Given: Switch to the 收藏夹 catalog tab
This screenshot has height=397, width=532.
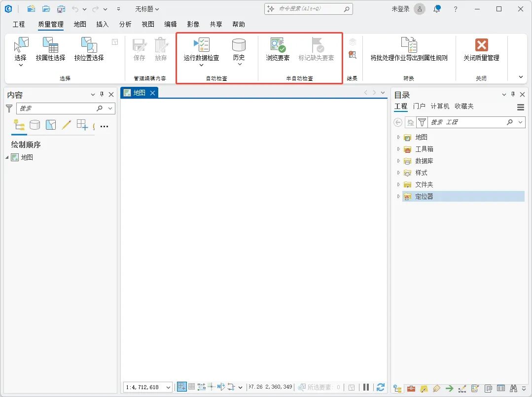Looking at the screenshot, I should [464, 106].
